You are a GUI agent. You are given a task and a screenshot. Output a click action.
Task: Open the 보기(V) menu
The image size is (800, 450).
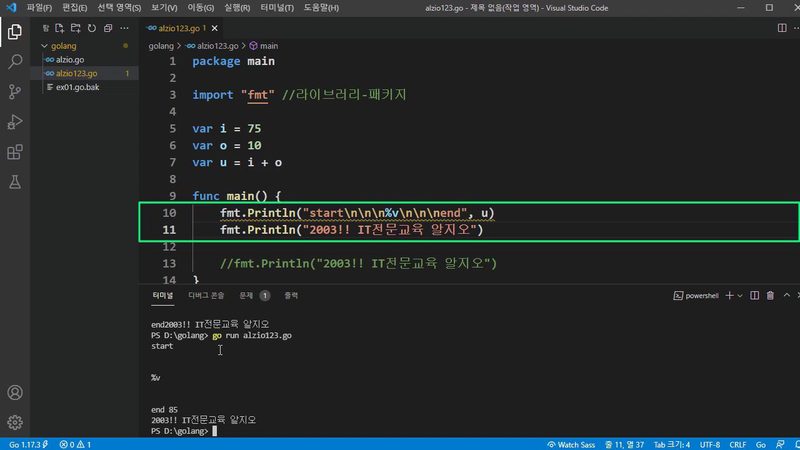point(164,8)
